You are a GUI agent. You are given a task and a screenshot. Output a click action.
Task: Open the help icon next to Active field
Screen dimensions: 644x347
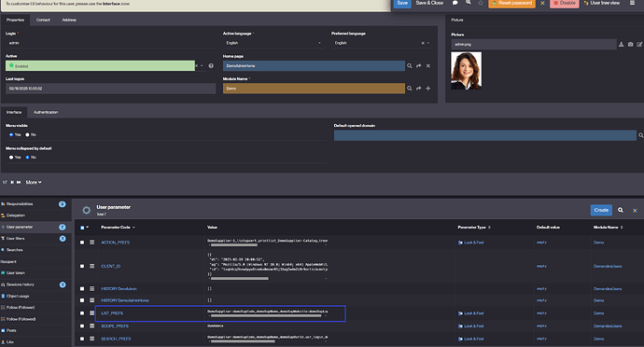point(211,65)
